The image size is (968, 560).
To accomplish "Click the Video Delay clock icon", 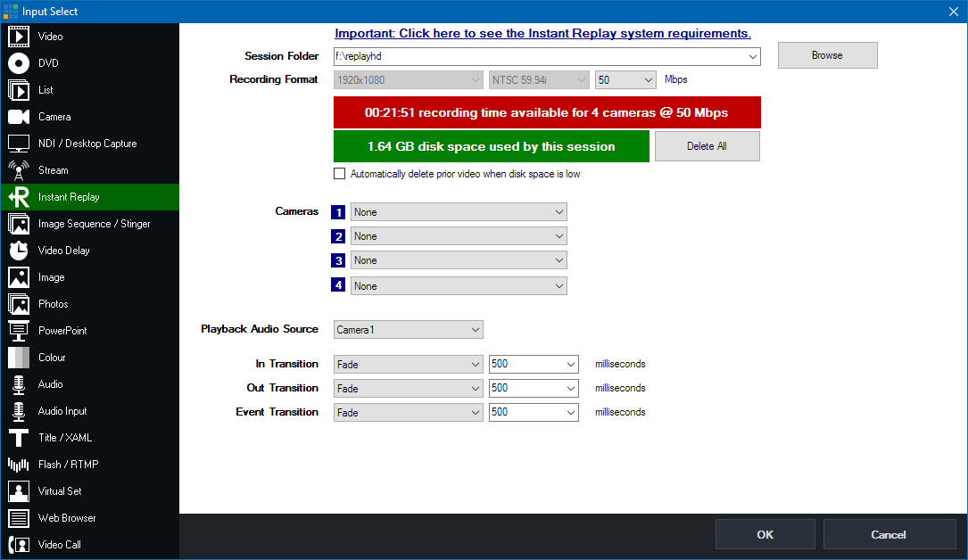I will 19,251.
